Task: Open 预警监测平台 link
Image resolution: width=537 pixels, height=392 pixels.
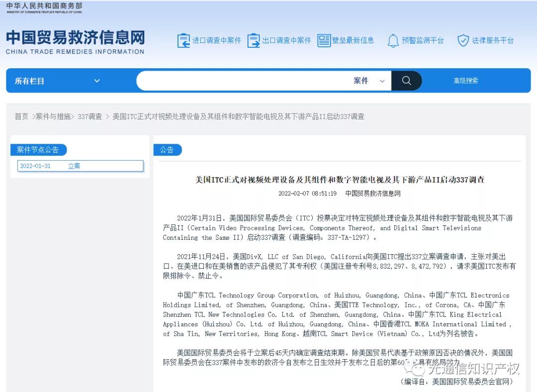Action: [423, 40]
